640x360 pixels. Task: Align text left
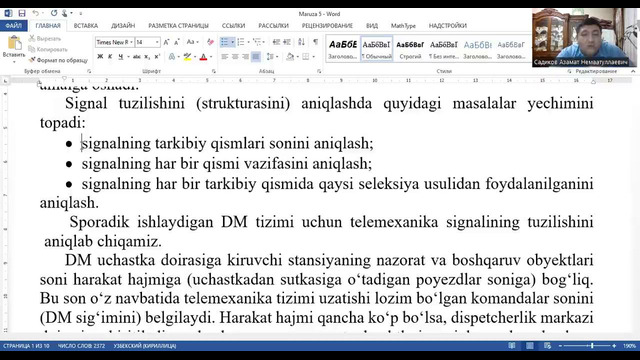pos(224,57)
